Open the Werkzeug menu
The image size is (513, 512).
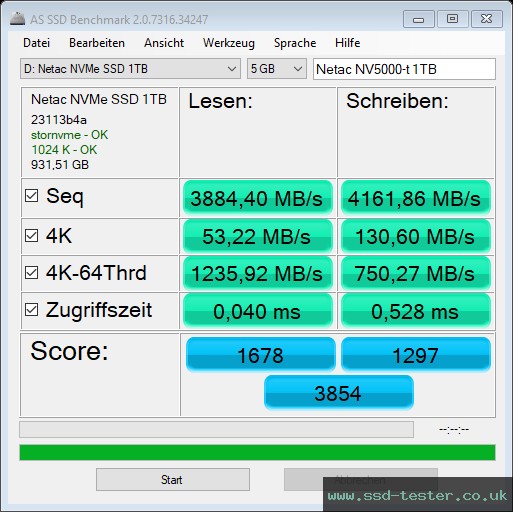[x=229, y=43]
